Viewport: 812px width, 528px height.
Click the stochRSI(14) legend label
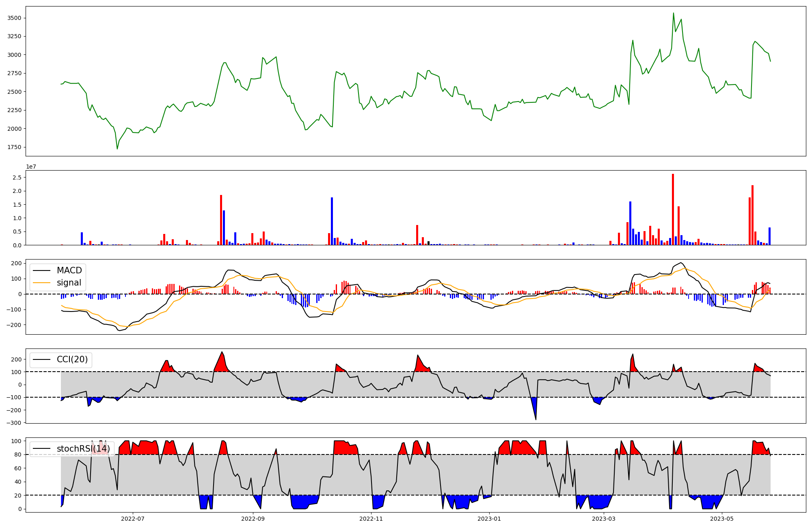click(x=83, y=449)
